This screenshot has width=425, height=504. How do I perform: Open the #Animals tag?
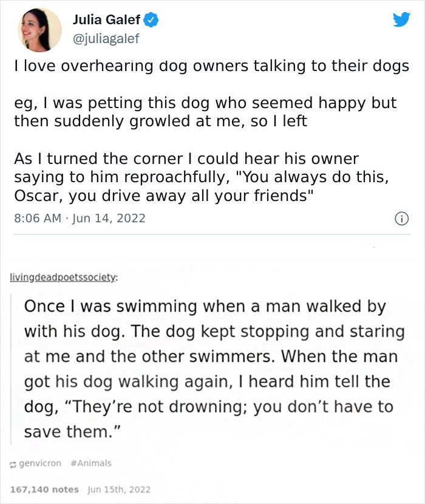coord(92,463)
